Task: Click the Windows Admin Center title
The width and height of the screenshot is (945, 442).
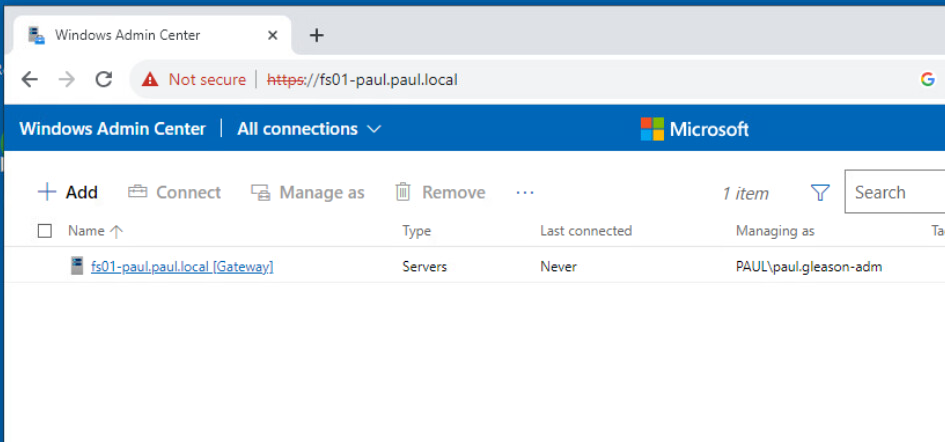Action: pos(112,129)
